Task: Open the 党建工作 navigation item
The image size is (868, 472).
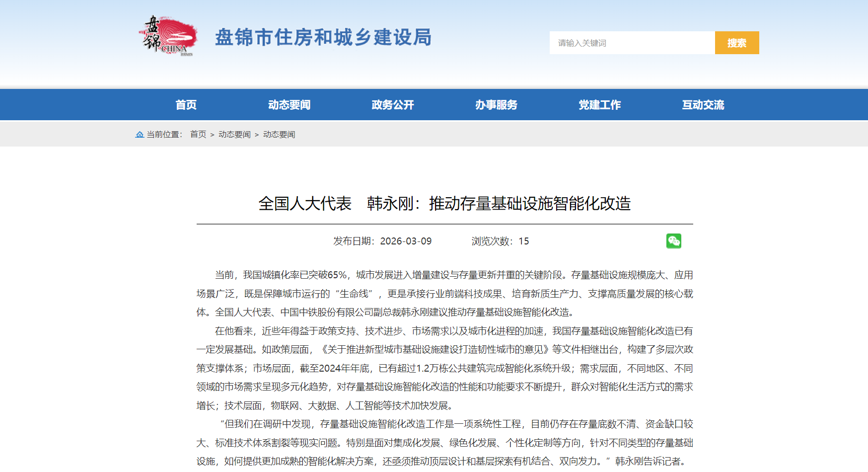Action: pyautogui.click(x=599, y=105)
